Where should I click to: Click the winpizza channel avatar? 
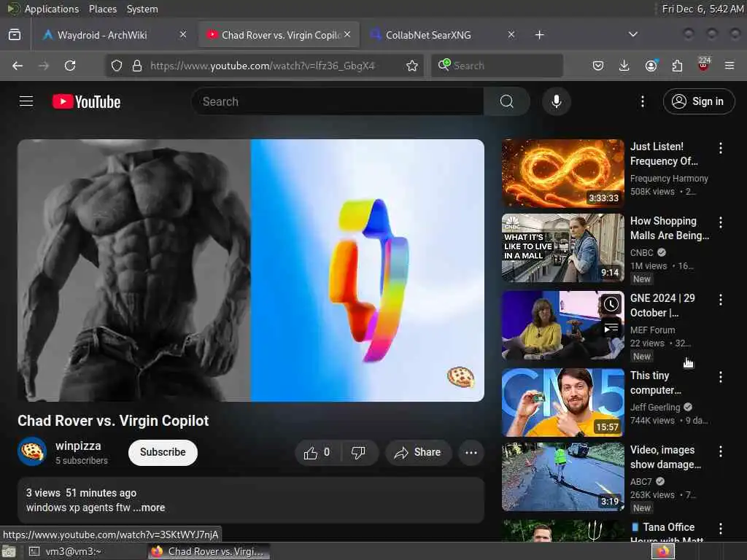(32, 451)
